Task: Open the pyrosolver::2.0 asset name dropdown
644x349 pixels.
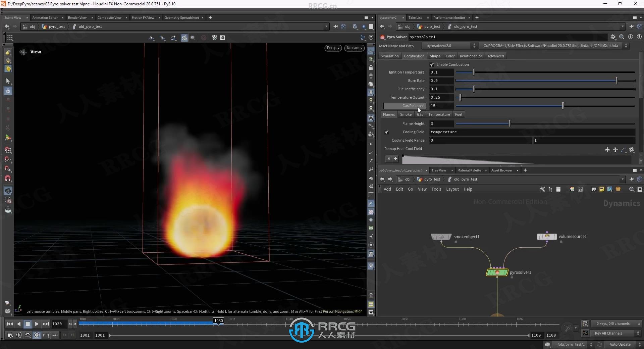Action: point(449,46)
